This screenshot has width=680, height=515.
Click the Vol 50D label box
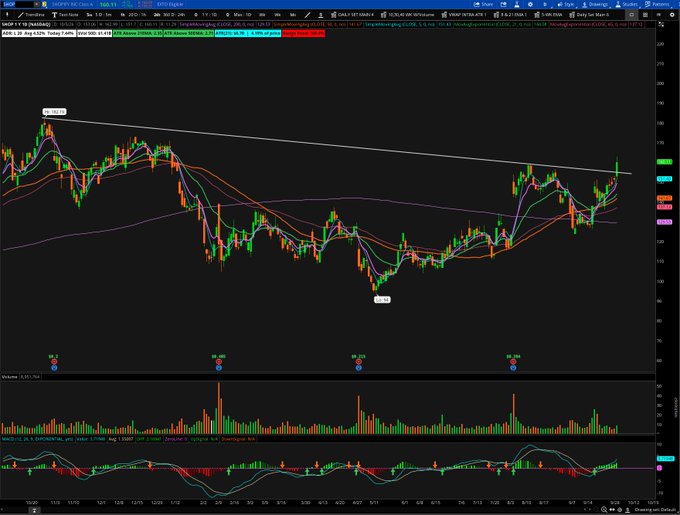pos(95,33)
